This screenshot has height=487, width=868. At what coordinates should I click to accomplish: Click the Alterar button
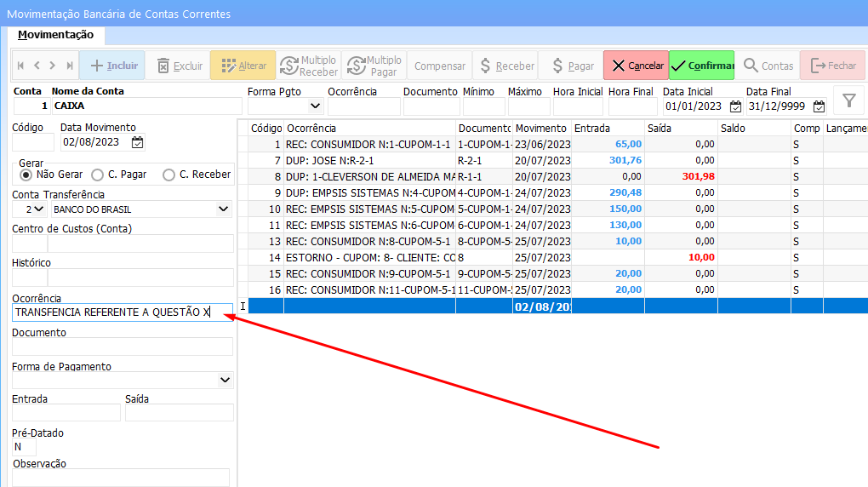(x=243, y=66)
